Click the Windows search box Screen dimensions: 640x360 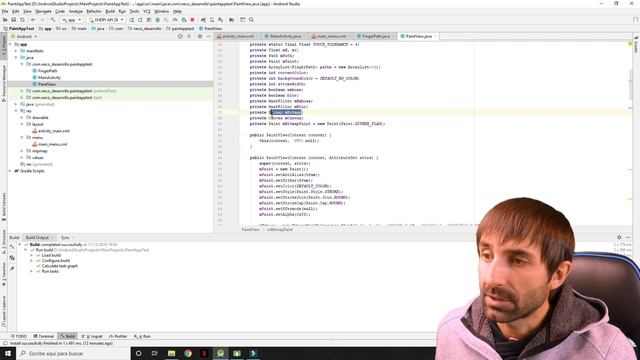pyautogui.click(x=73, y=353)
